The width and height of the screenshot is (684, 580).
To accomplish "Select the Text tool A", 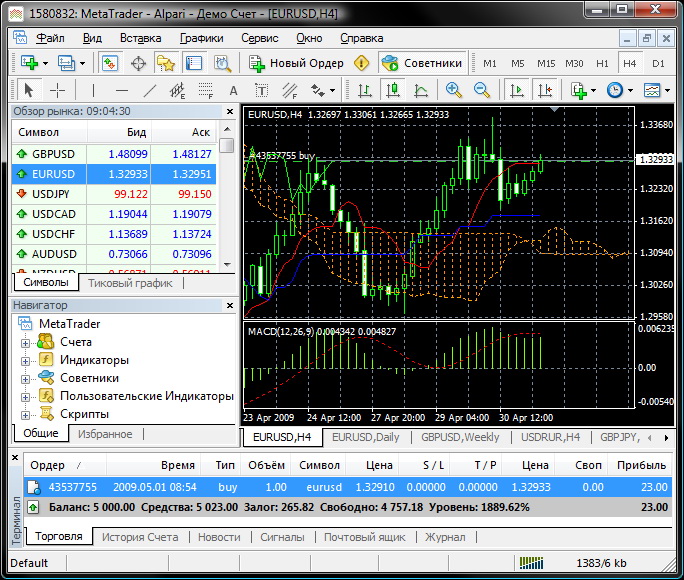I will (233, 90).
